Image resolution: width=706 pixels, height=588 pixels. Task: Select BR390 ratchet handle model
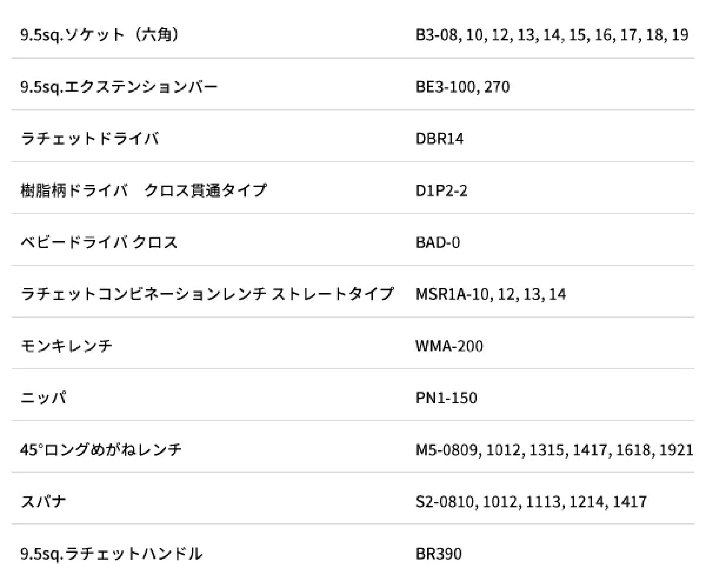click(x=439, y=553)
